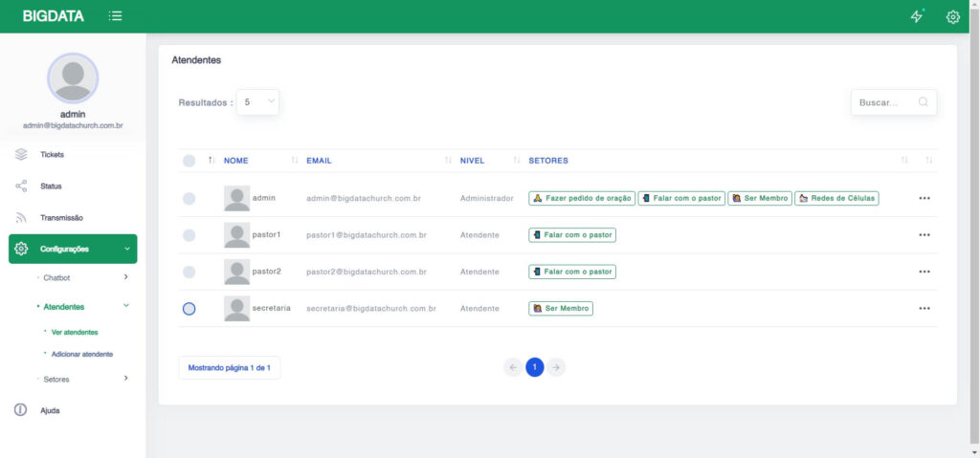Screen dimensions: 980x458
Task: Click the BIGDATA logo
Action: [x=54, y=16]
